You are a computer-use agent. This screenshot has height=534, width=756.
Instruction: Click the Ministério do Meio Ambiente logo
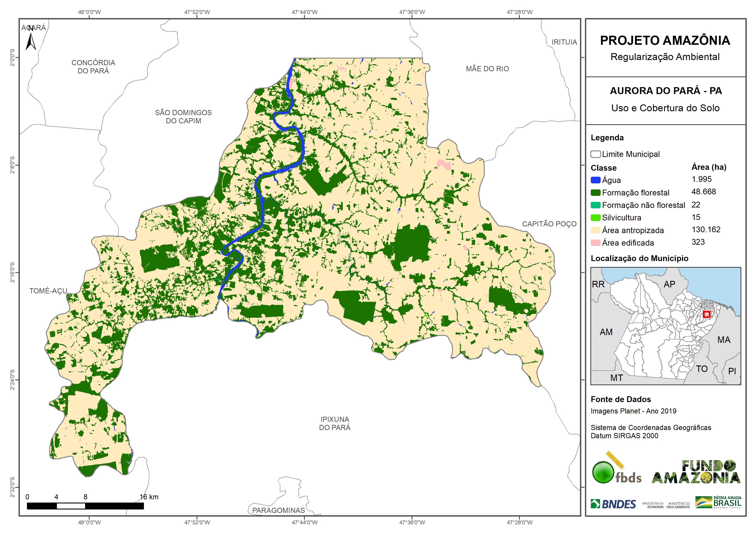coord(678,505)
